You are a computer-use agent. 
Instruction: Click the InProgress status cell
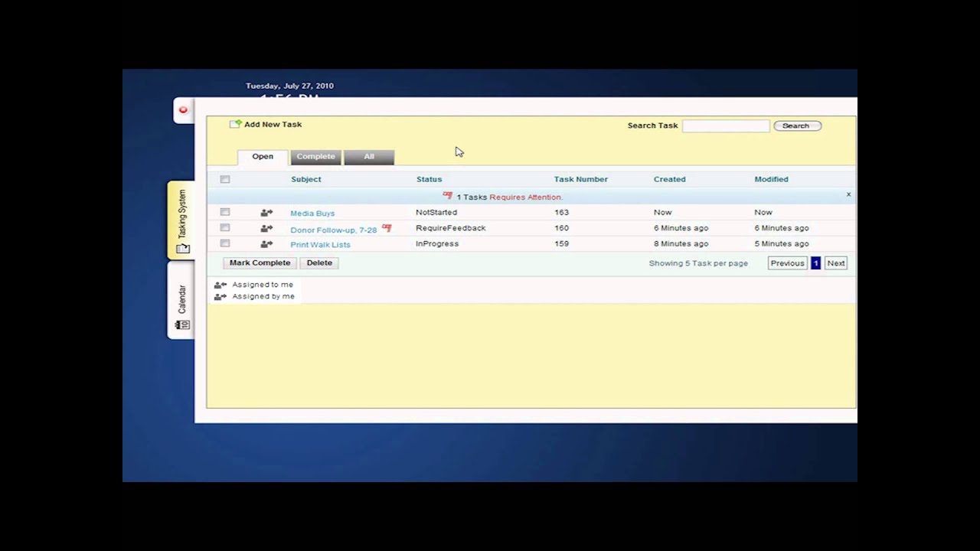click(x=437, y=243)
